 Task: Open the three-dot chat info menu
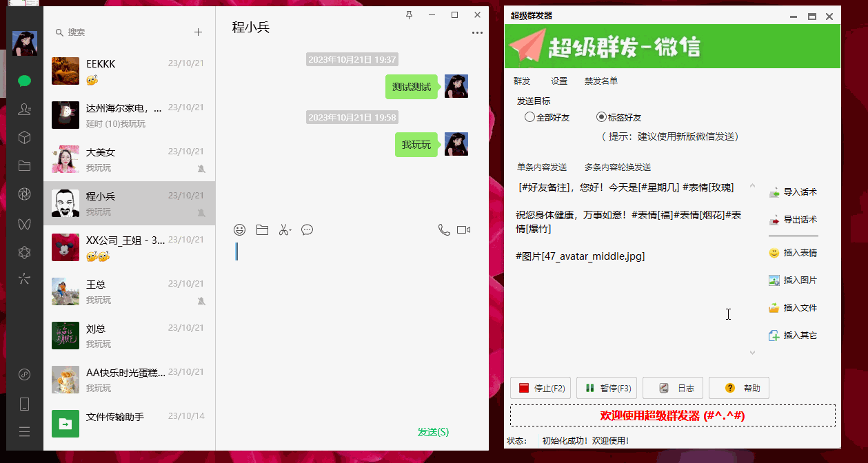pyautogui.click(x=477, y=32)
